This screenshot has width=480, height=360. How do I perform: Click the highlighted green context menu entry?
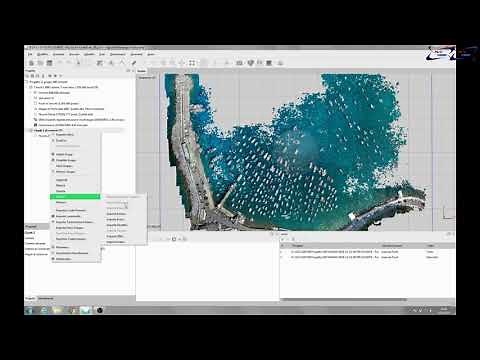[x=75, y=197]
